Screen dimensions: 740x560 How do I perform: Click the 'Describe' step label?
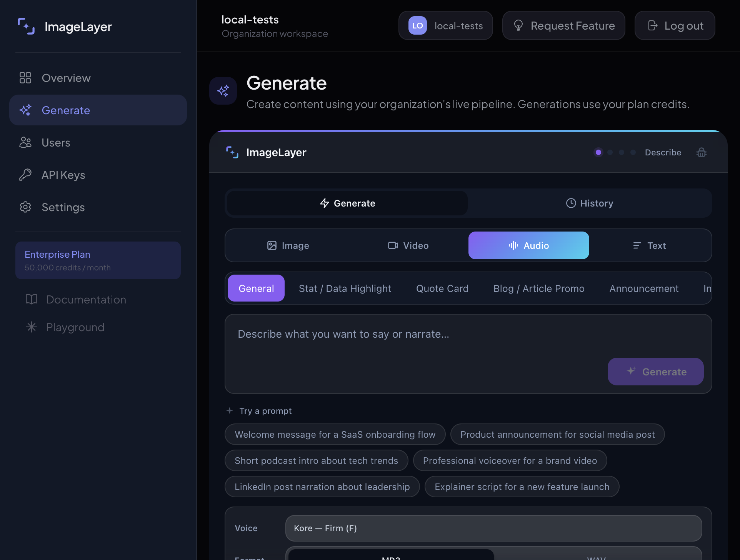coord(663,152)
